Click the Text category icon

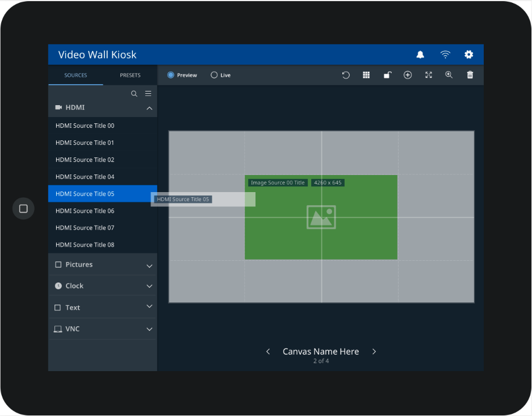58,307
